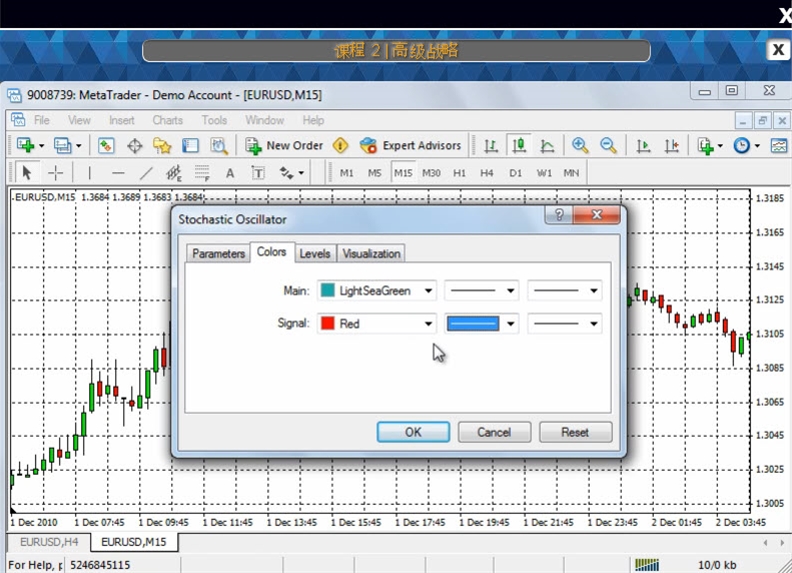Screen dimensions: 792x573
Task: Switch to Candlesticks chart display
Action: (x=519, y=146)
